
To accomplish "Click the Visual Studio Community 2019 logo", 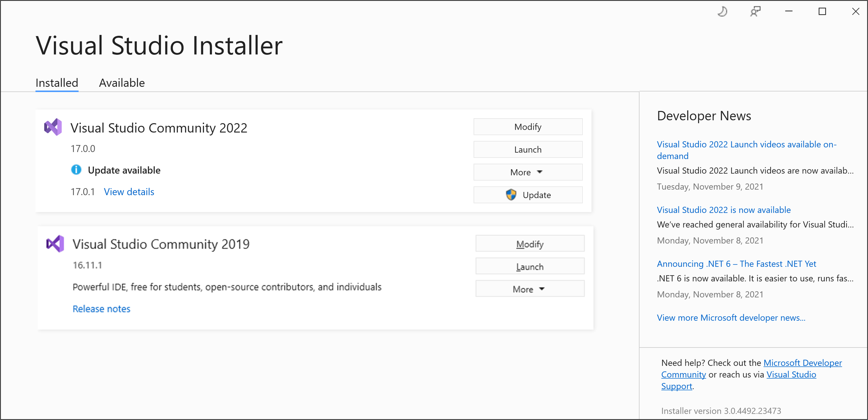I will 55,243.
